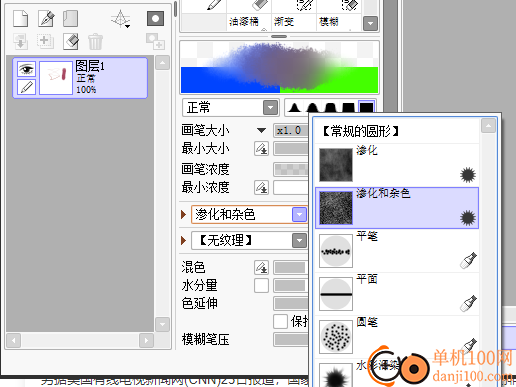Adjust the 模糊笔压 slider
The image size is (516, 387).
click(x=291, y=340)
